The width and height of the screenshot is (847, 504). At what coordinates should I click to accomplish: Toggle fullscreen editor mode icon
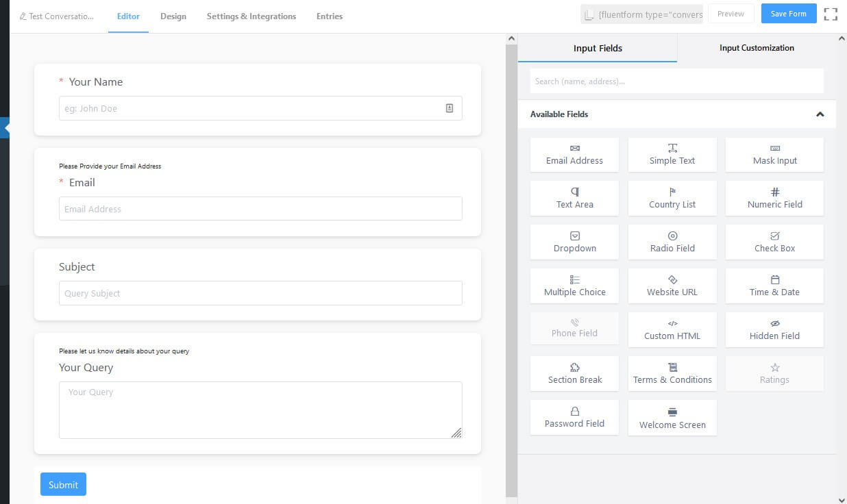(831, 14)
